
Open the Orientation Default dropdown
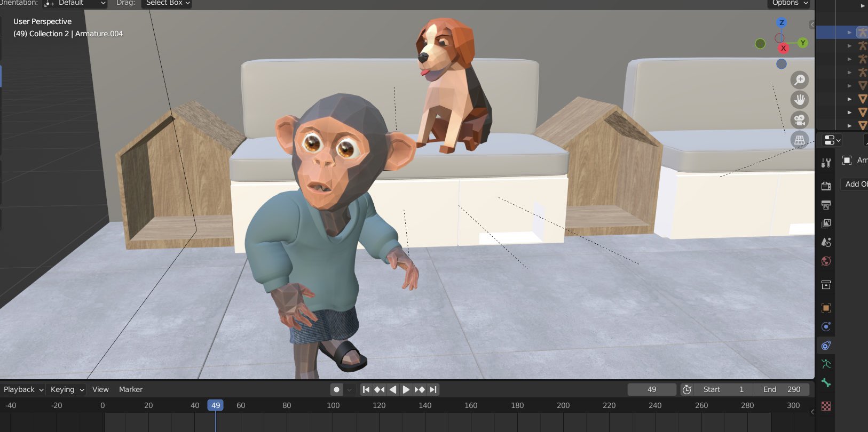click(x=75, y=3)
